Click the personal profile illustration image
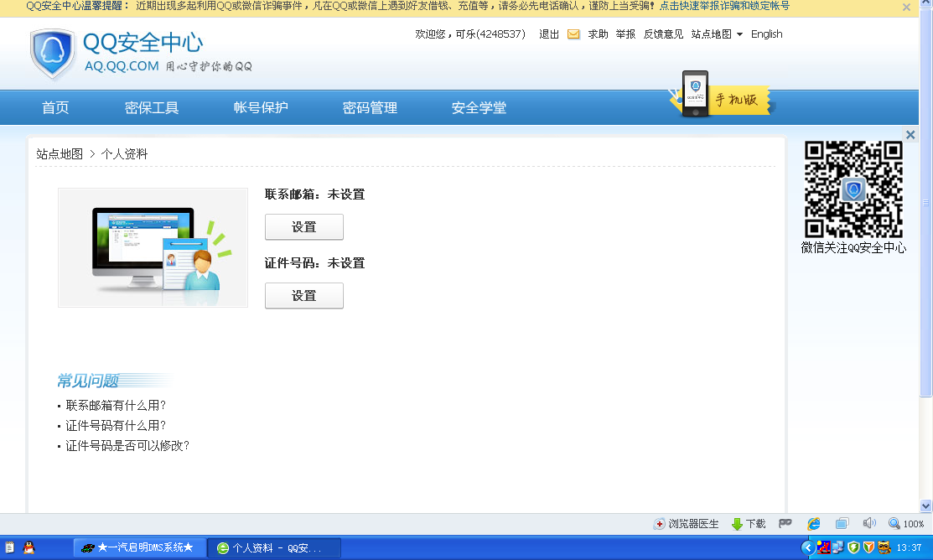 tap(153, 247)
